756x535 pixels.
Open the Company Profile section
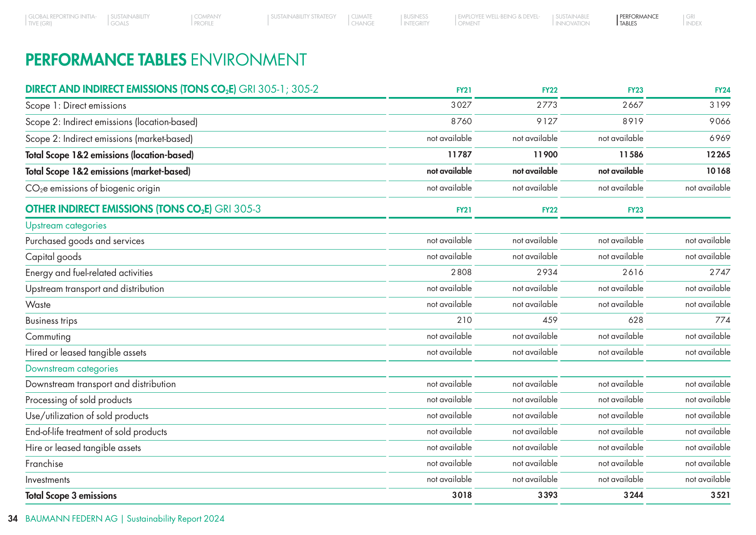pyautogui.click(x=207, y=20)
